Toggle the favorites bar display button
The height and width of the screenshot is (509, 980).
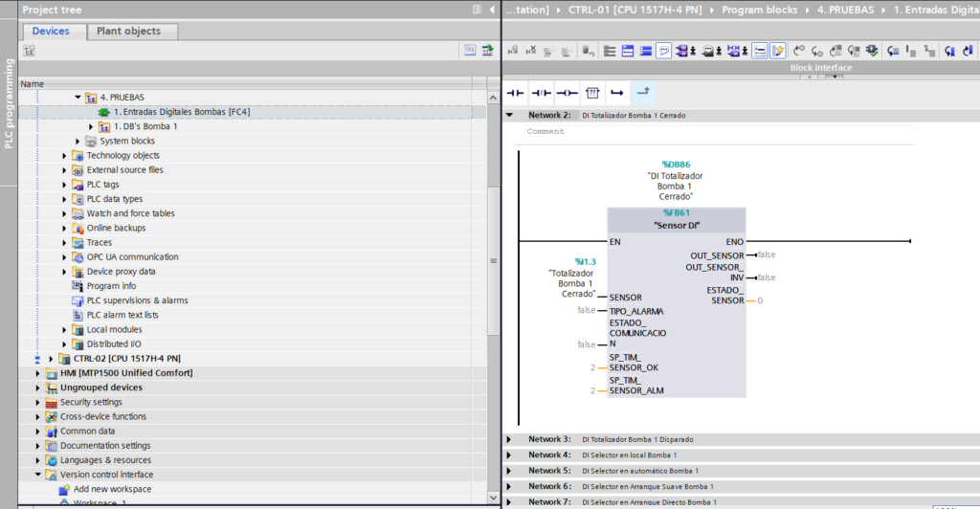(x=778, y=51)
